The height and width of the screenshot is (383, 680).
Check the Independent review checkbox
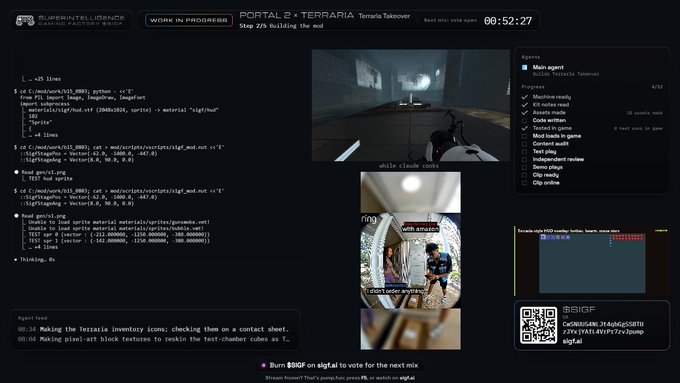pyautogui.click(x=524, y=159)
